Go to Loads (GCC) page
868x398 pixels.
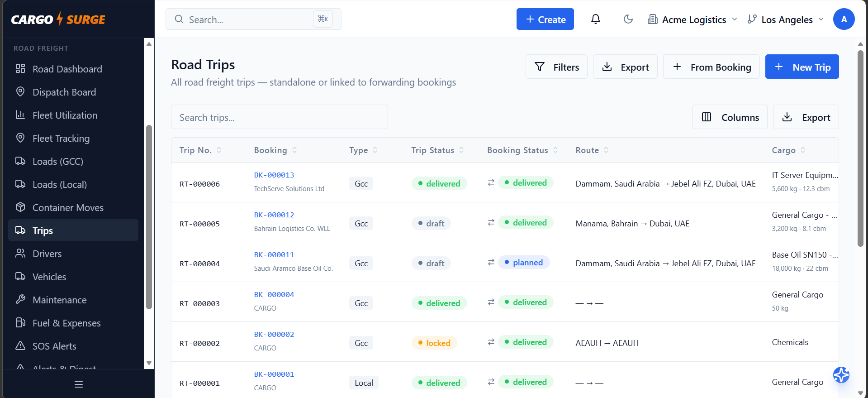pos(73,161)
